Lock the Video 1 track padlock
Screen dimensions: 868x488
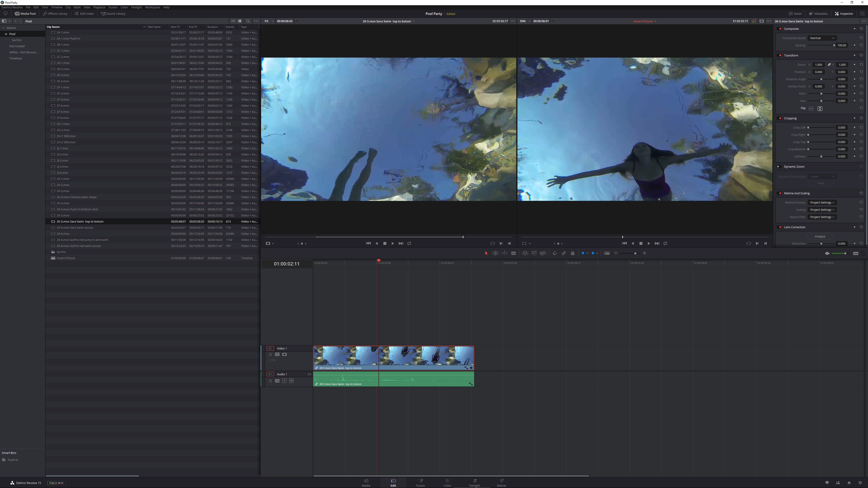(270, 355)
